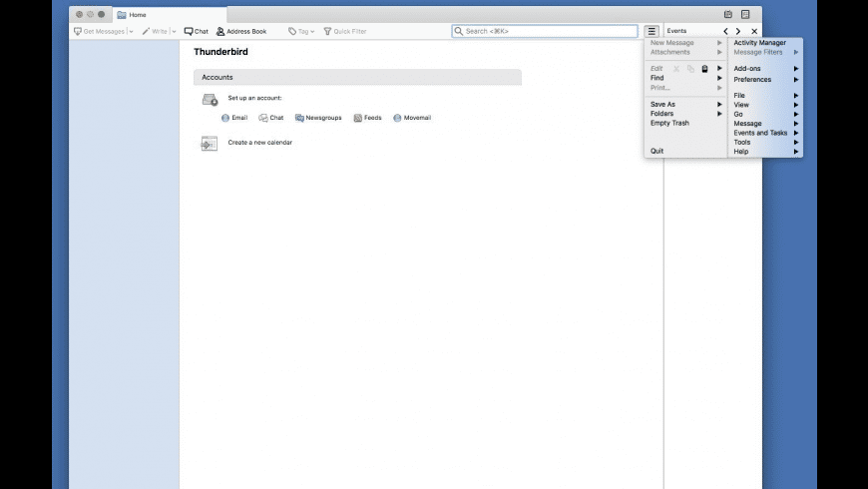Expand the Preferences submenu
Screen dimensions: 868x489
pyautogui.click(x=765, y=80)
